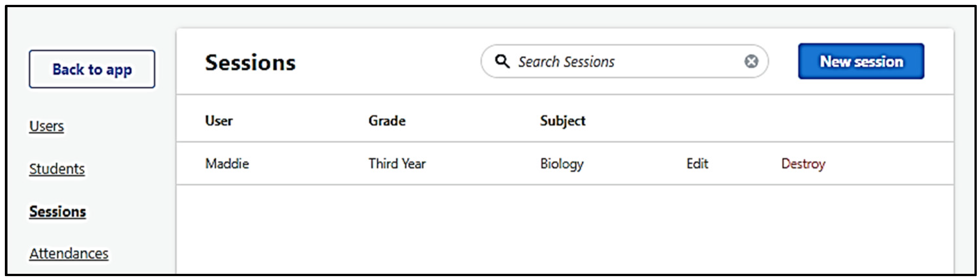Image resolution: width=980 pixels, height=280 pixels.
Task: Sort by the Subject column header
Action: click(563, 121)
